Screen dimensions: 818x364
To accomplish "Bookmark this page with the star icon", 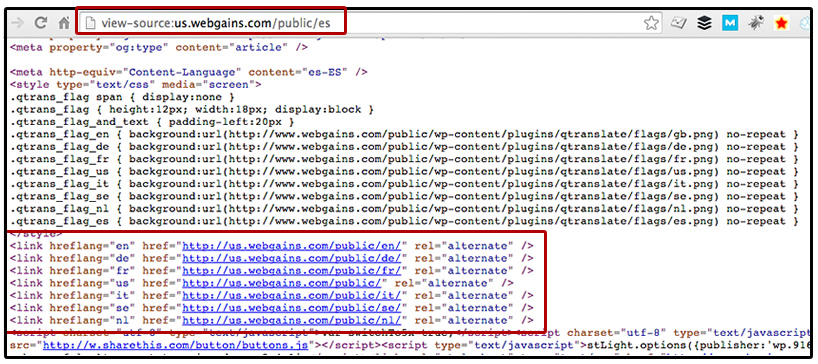I will (x=651, y=22).
